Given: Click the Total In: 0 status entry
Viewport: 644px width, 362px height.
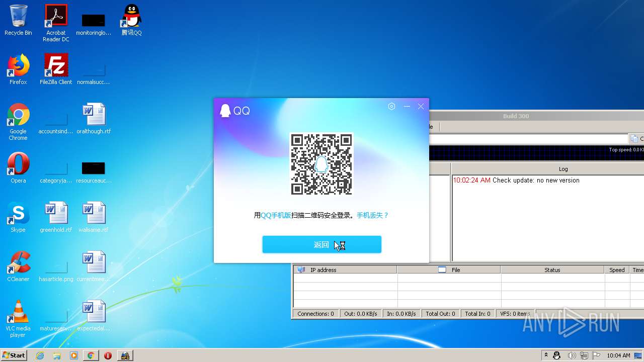Looking at the screenshot, I should [x=477, y=314].
